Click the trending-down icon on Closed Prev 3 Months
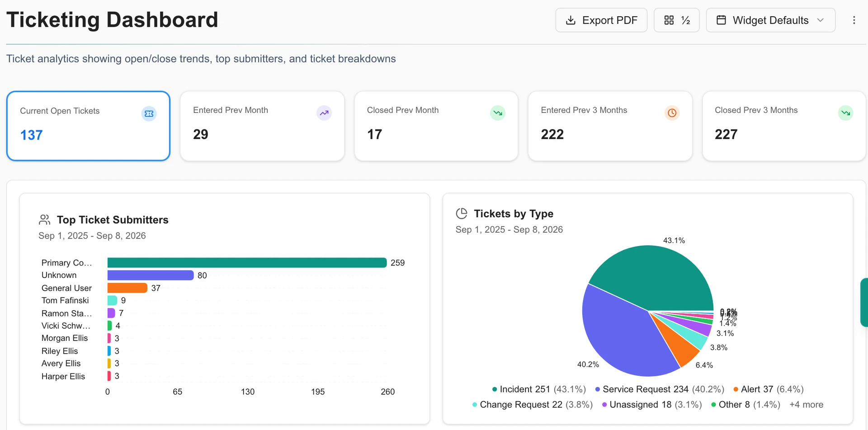This screenshot has height=430, width=868. (846, 113)
